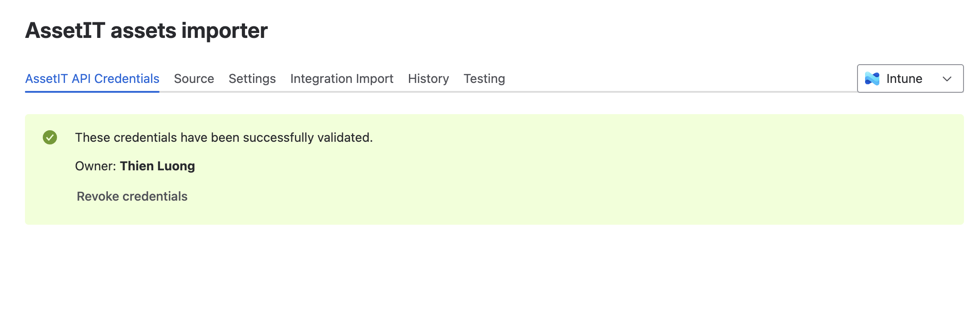Screen dimensions: 980x313
Task: Go to the Settings tab
Action: point(252,78)
